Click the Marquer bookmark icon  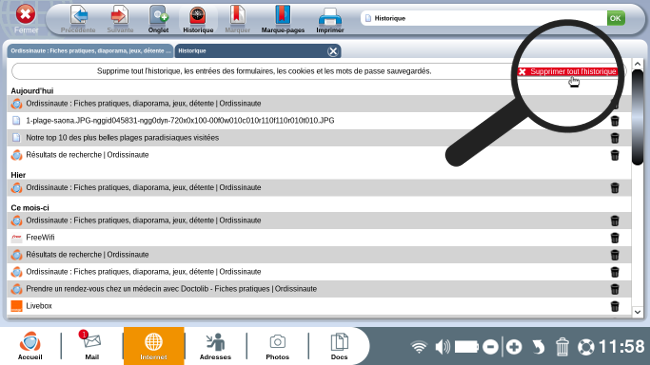[237, 19]
